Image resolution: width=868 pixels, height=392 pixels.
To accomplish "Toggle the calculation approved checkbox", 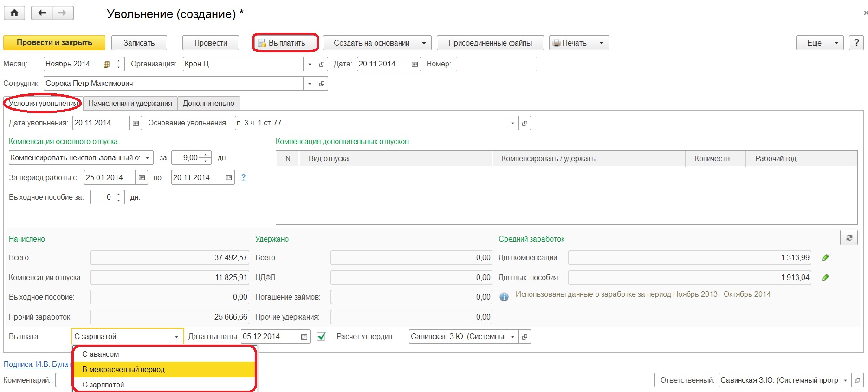I will (321, 336).
